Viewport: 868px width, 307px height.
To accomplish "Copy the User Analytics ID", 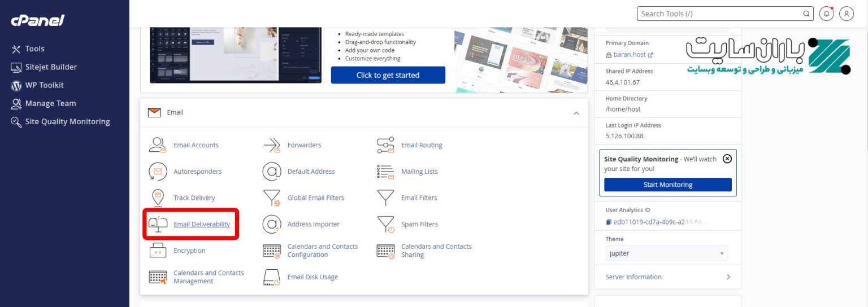I will 609,222.
